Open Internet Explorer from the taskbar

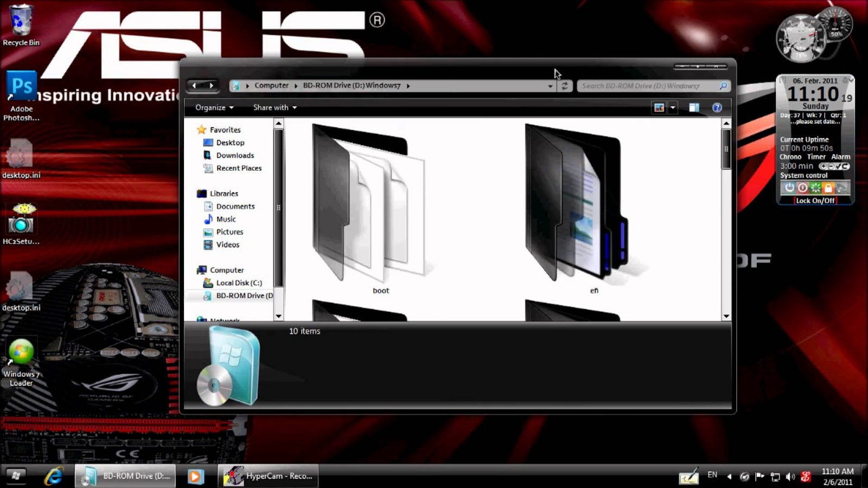pyautogui.click(x=53, y=476)
